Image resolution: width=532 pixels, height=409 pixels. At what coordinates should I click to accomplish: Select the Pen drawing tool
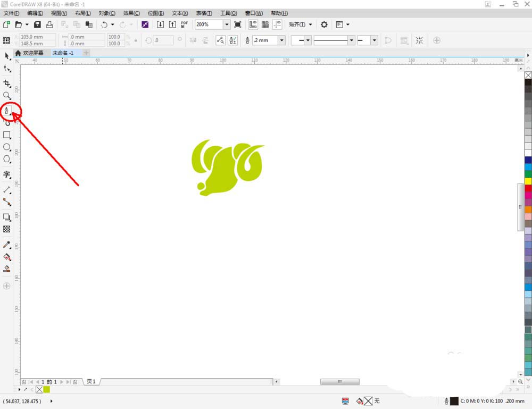(x=6, y=111)
